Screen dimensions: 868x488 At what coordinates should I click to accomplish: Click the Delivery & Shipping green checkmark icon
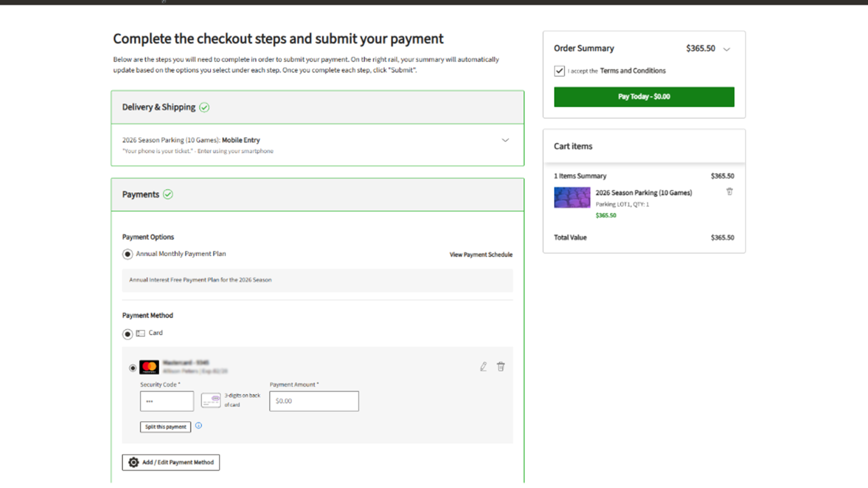click(204, 107)
